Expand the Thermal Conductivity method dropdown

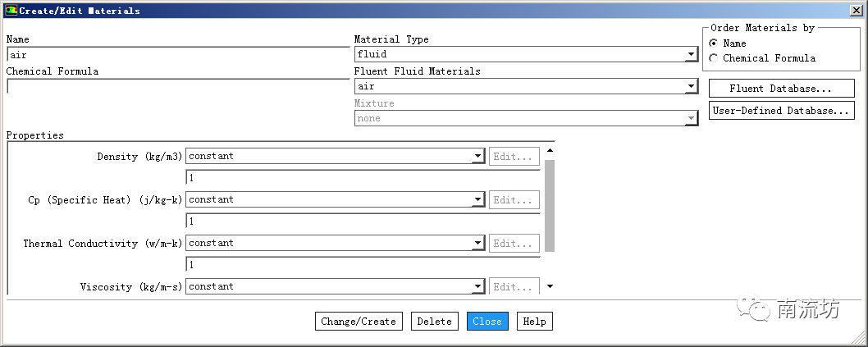(477, 244)
